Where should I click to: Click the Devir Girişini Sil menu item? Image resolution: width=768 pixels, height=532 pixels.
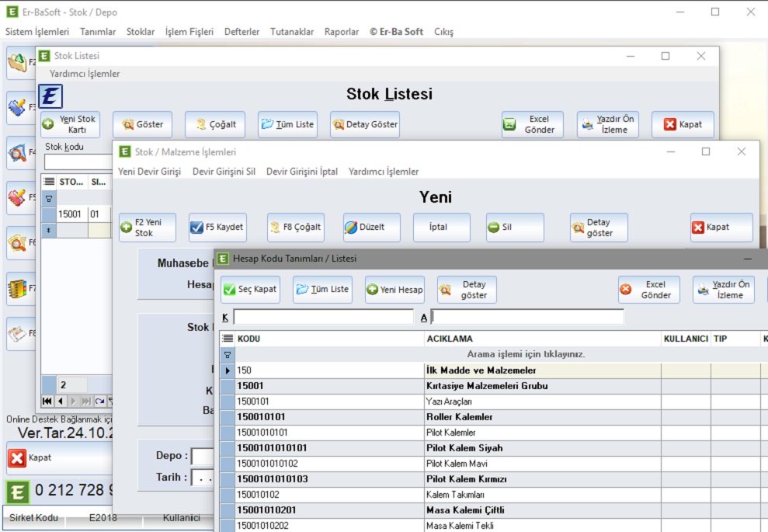tap(224, 172)
